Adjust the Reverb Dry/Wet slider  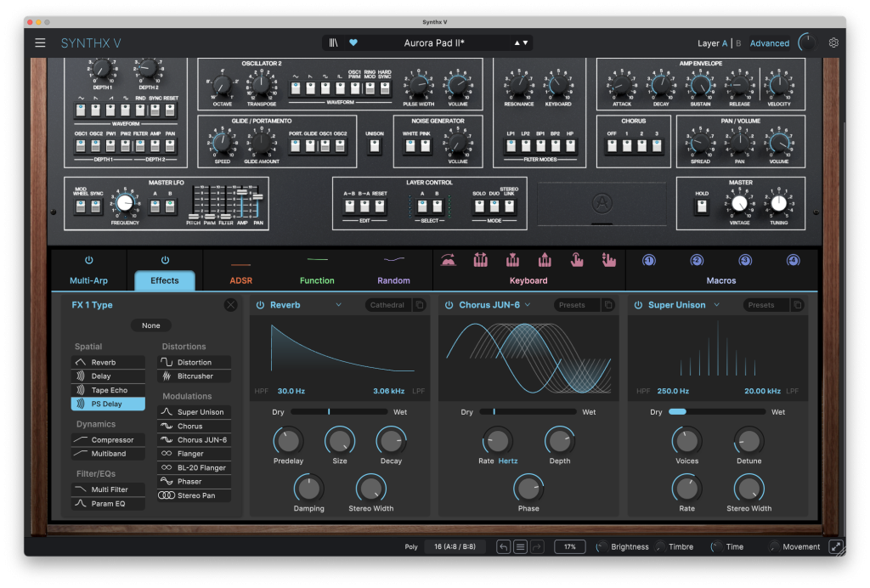tap(338, 412)
